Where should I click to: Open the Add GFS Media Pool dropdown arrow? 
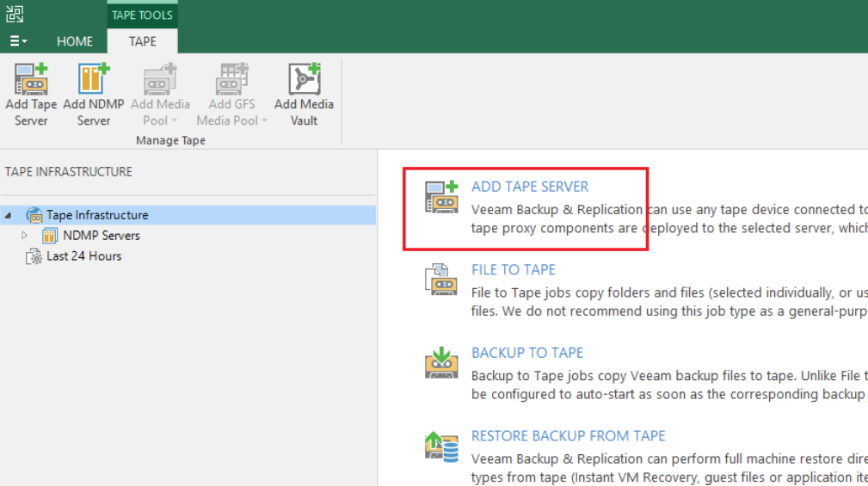265,120
